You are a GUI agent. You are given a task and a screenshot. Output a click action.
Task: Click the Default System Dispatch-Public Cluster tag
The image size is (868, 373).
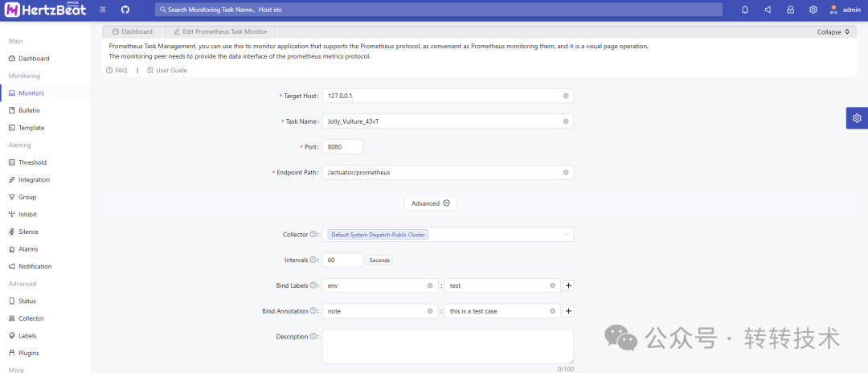378,235
